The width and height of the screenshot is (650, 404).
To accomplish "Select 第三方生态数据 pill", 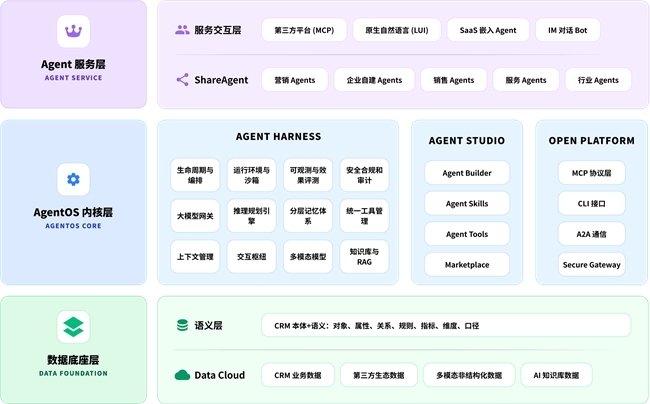I will [378, 375].
